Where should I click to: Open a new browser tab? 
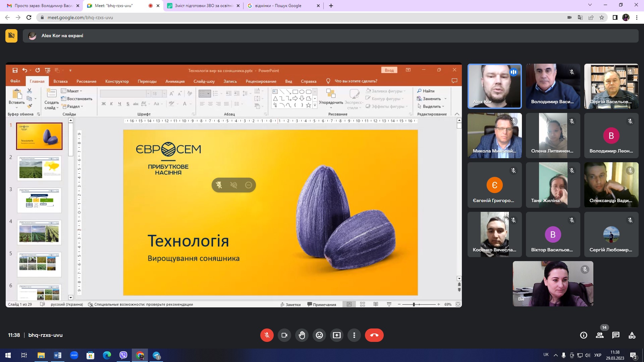coord(331,6)
